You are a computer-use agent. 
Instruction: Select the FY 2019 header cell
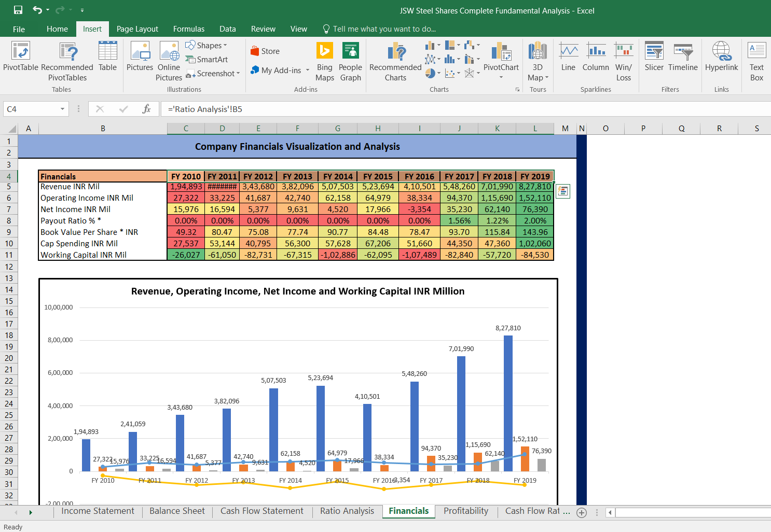535,176
